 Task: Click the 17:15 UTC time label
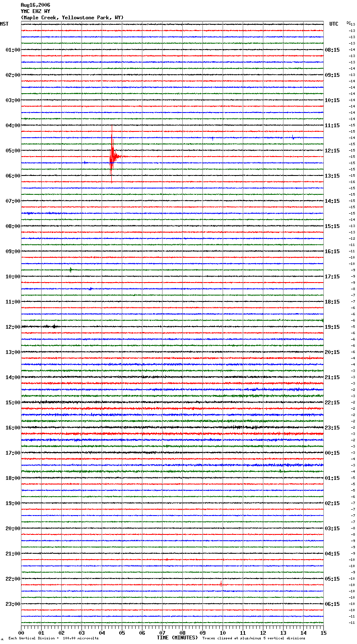coord(332,277)
